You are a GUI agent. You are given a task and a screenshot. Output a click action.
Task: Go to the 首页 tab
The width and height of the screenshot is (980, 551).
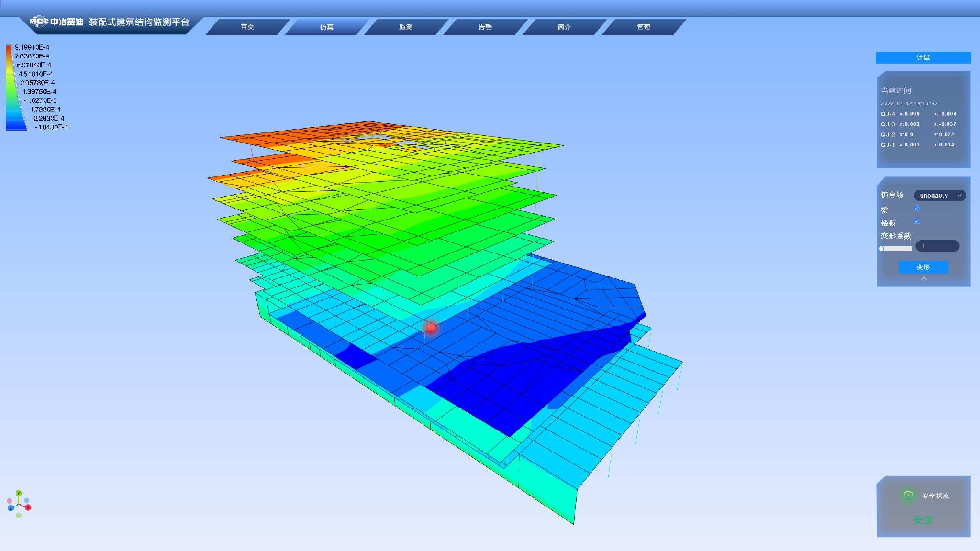pos(247,27)
